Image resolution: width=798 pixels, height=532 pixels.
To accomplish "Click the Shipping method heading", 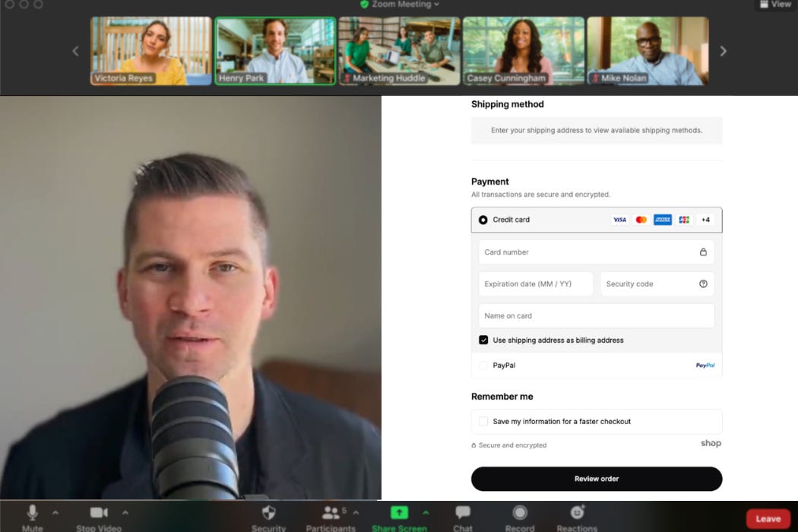I will [x=508, y=104].
